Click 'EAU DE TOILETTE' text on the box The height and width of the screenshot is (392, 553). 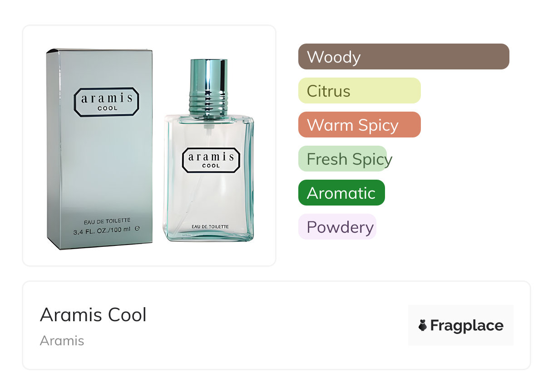tap(107, 221)
